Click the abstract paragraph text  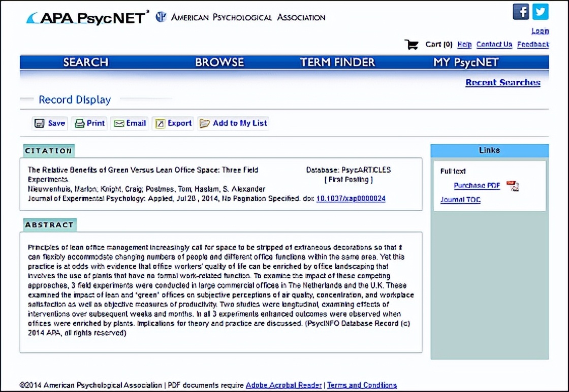coord(220,290)
